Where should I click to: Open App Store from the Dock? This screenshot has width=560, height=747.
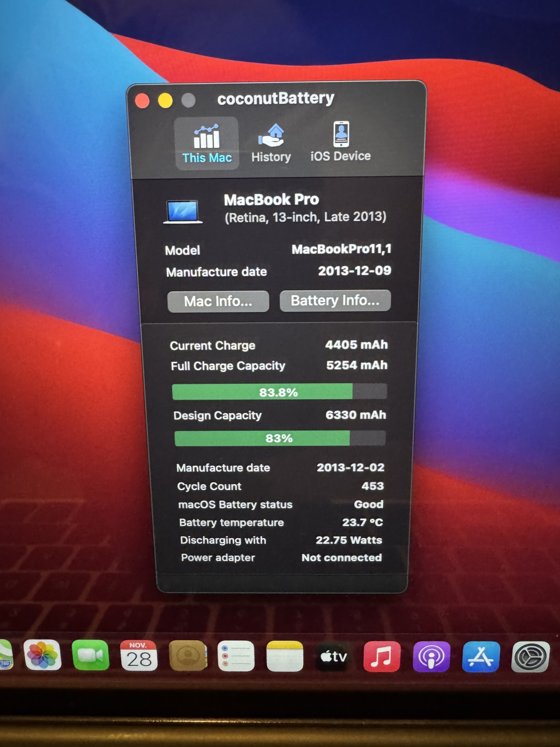tap(481, 657)
